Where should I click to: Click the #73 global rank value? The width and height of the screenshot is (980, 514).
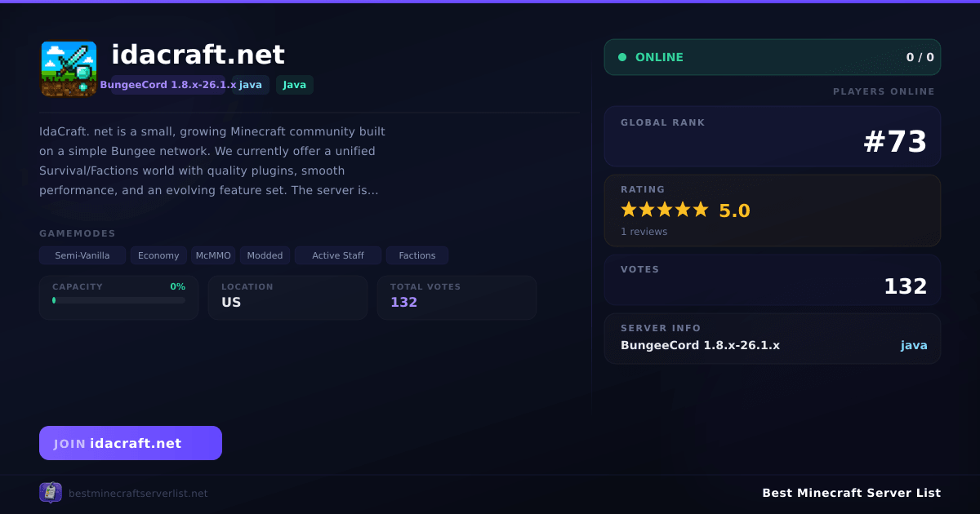[895, 142]
